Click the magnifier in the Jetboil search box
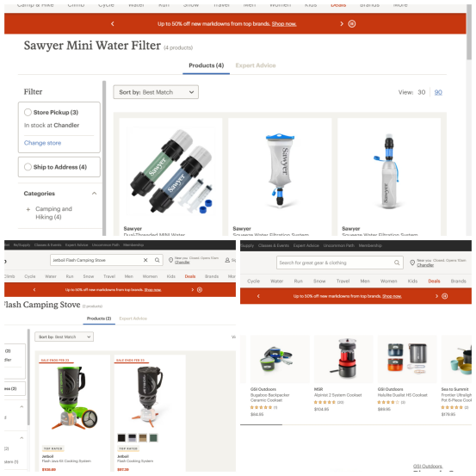This screenshot has height=476, width=476. point(158,260)
